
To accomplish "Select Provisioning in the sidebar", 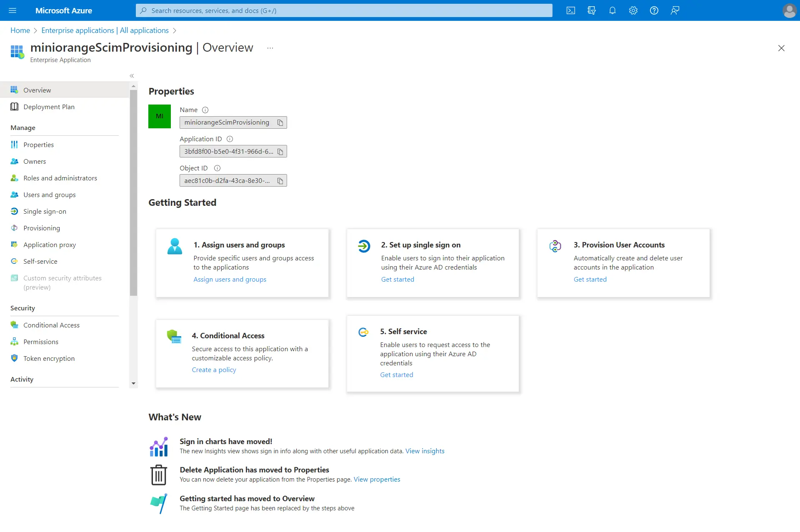I will click(x=42, y=228).
